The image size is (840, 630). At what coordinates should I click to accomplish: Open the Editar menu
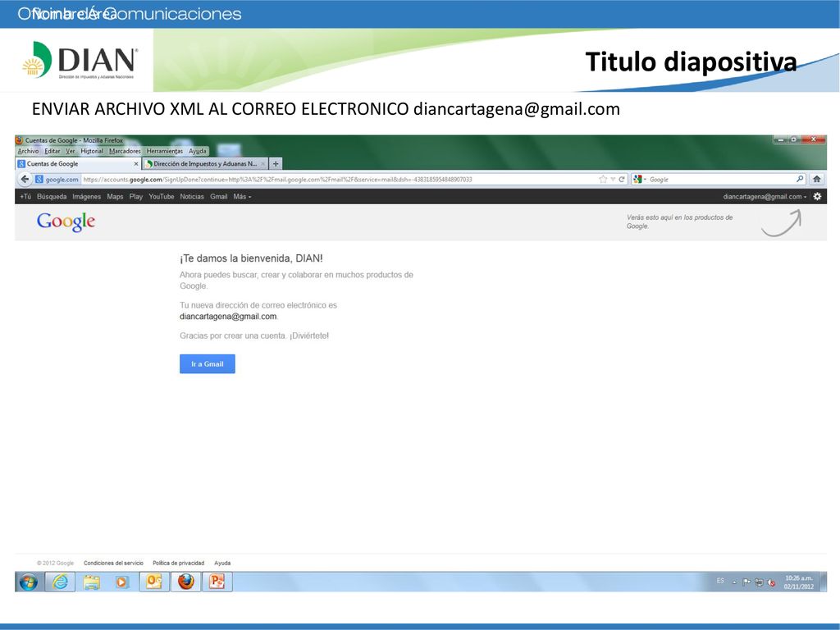(x=52, y=151)
